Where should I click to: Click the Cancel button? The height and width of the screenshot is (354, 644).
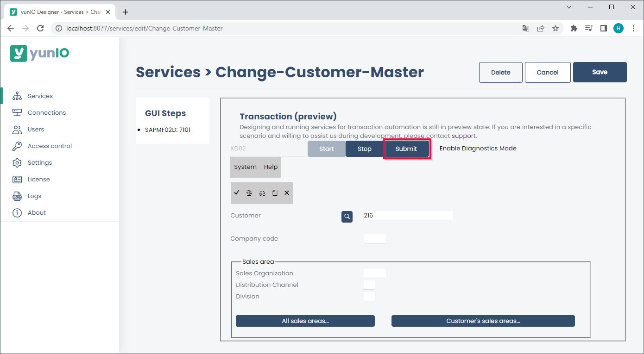(x=548, y=72)
